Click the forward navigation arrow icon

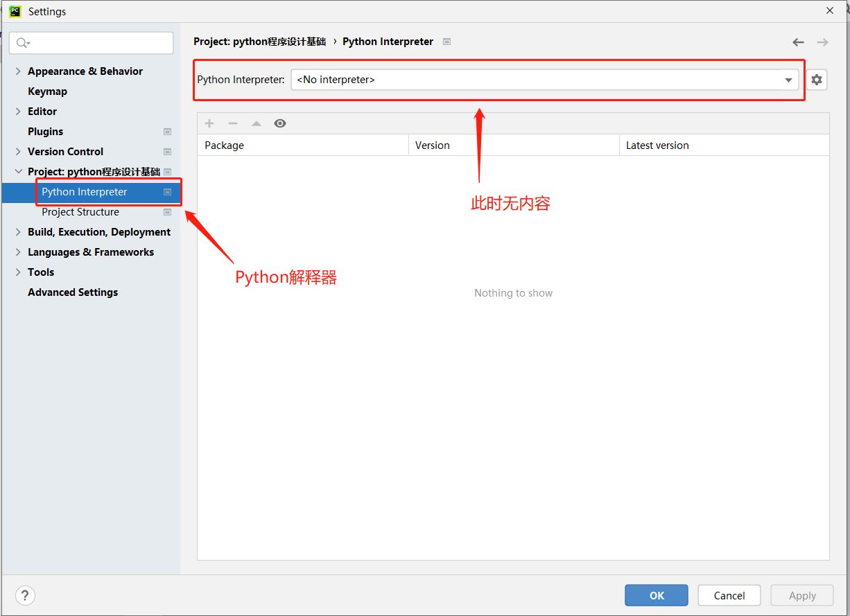[x=822, y=42]
